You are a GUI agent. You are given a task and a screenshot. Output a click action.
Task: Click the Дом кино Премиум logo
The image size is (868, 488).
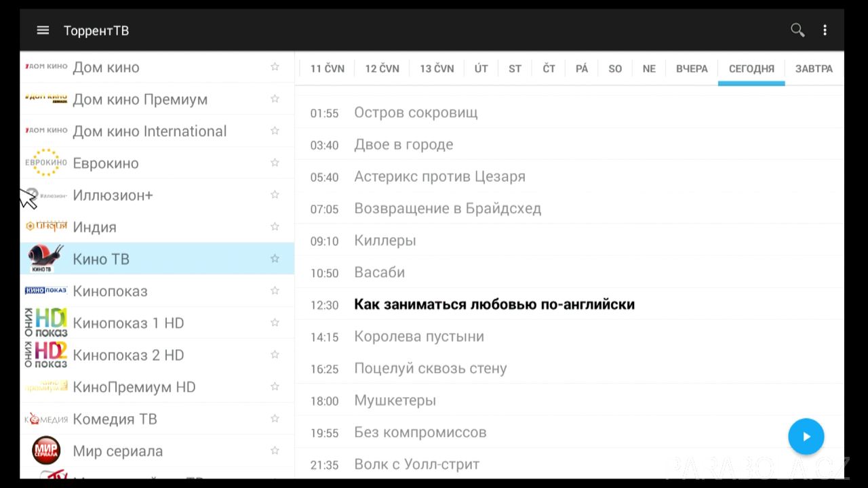[x=46, y=98]
